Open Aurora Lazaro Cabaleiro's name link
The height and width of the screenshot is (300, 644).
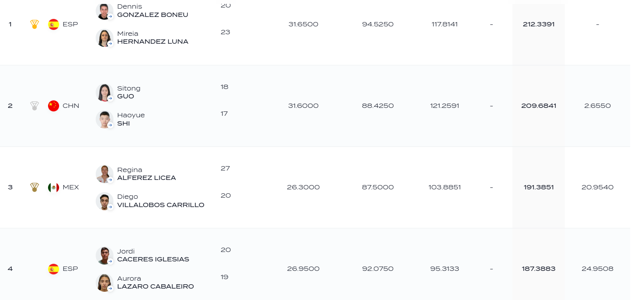click(156, 283)
